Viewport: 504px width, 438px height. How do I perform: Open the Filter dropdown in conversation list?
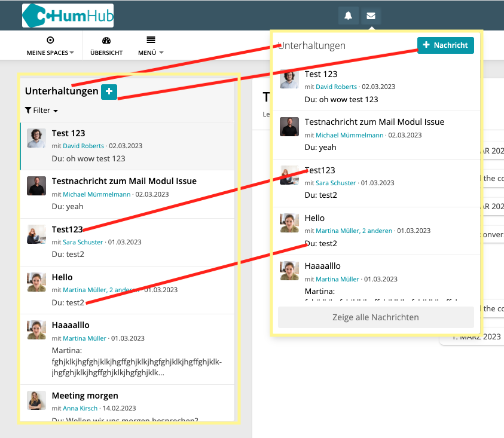click(41, 111)
